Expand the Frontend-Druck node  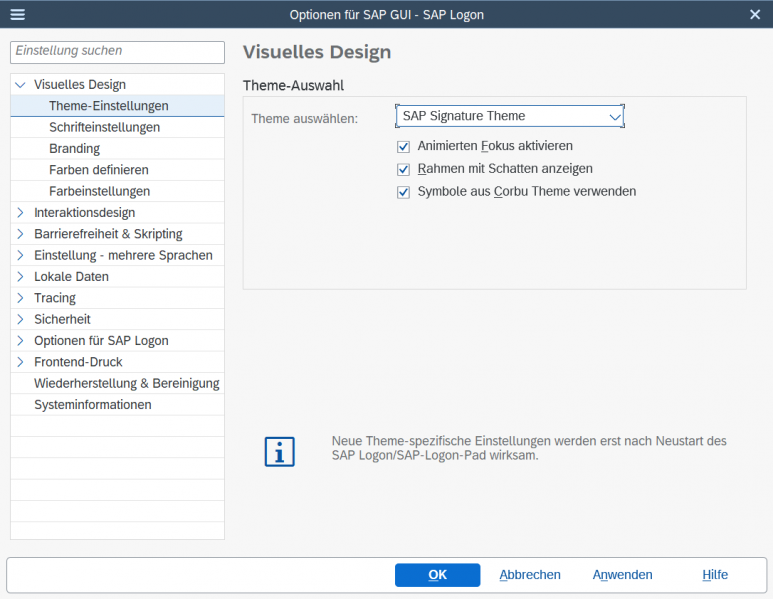click(x=20, y=362)
